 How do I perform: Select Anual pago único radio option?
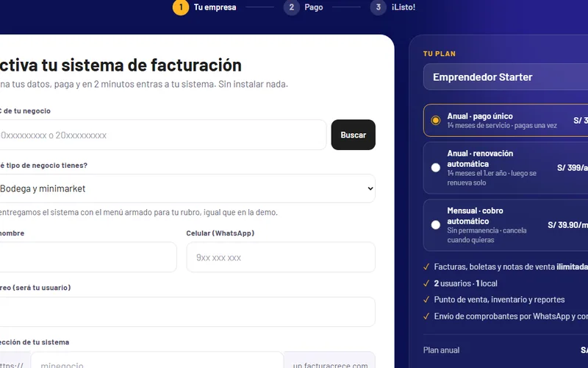pos(435,120)
